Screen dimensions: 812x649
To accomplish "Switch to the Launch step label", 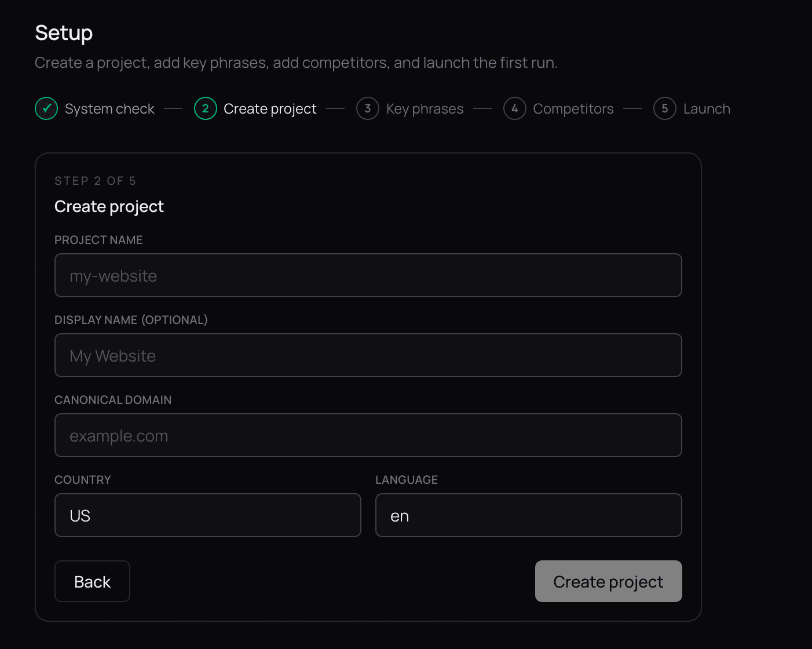I will pyautogui.click(x=707, y=109).
